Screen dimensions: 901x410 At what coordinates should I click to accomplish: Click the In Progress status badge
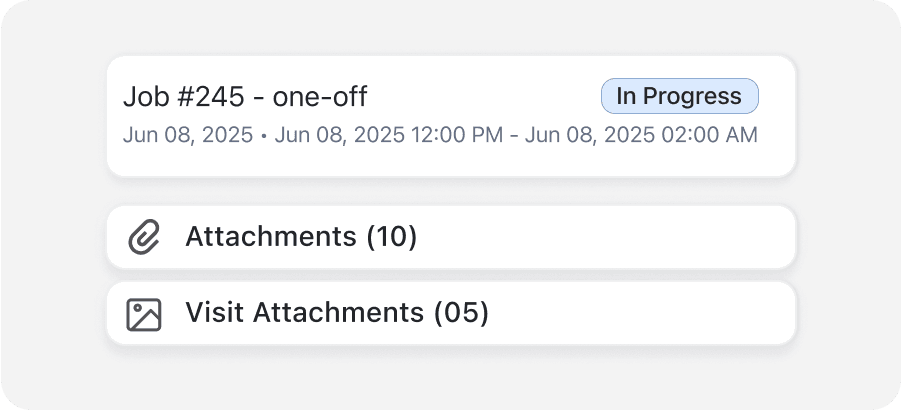pos(679,96)
